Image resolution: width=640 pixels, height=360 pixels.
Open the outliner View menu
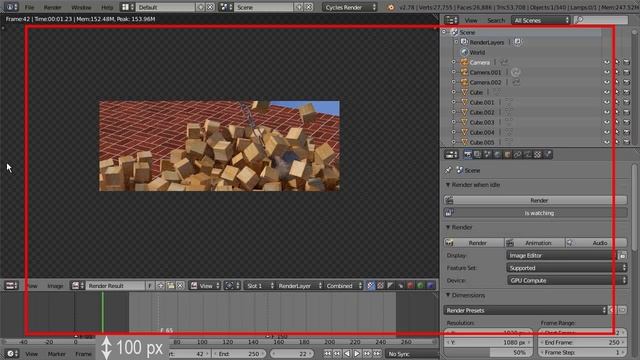coord(471,20)
